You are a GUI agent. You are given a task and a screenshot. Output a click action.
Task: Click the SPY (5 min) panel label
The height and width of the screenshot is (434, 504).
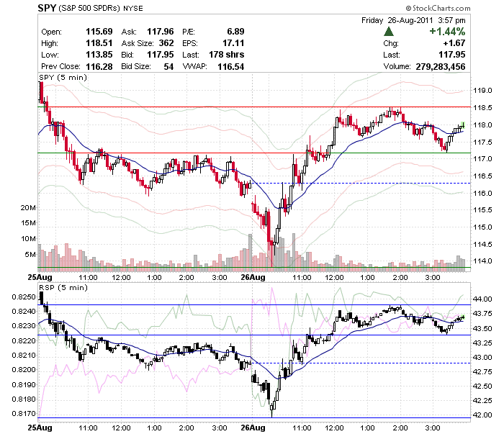[x=63, y=78]
